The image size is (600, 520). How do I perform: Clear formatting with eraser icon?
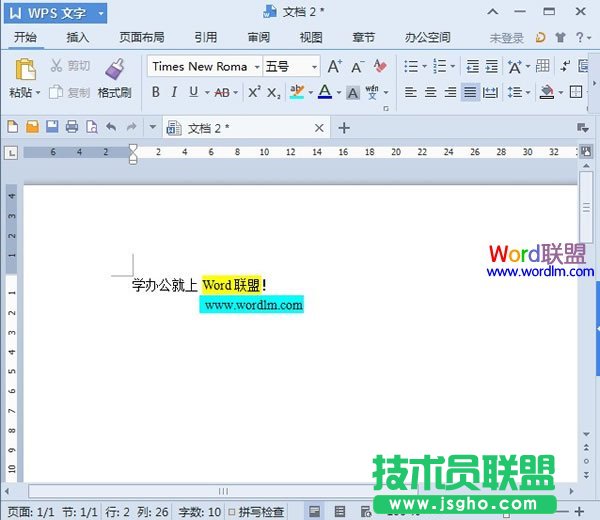click(380, 66)
